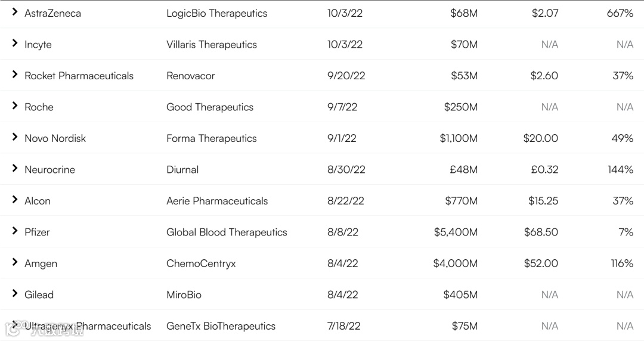Expand the Ultragenyx Pharmaceuticals row chevron
This screenshot has width=644, height=341.
point(15,325)
